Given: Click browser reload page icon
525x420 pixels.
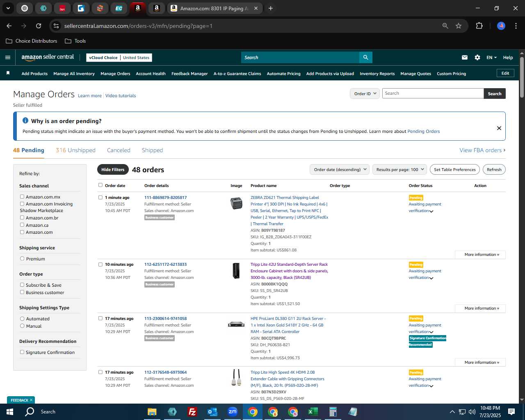Looking at the screenshot, I should click(x=39, y=26).
